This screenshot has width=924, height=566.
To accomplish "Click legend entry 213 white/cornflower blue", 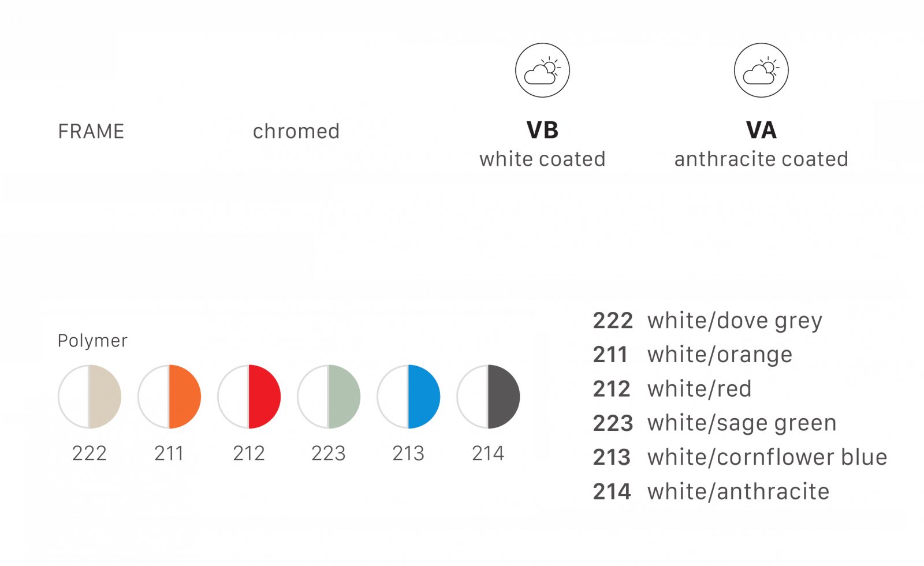I will click(x=740, y=457).
